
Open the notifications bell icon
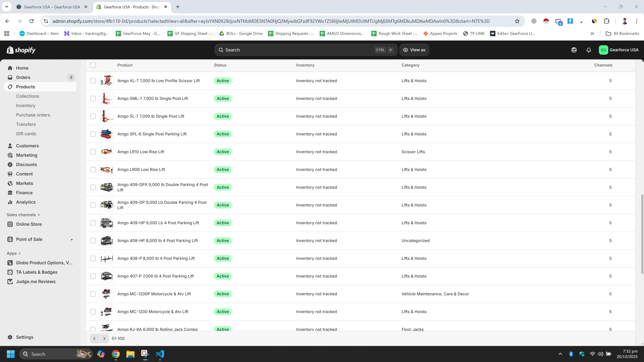tap(588, 50)
